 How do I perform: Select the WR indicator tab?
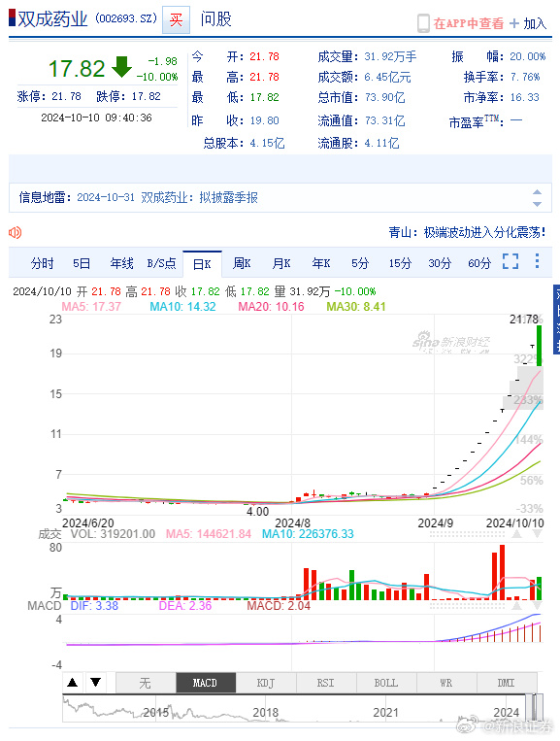click(446, 683)
